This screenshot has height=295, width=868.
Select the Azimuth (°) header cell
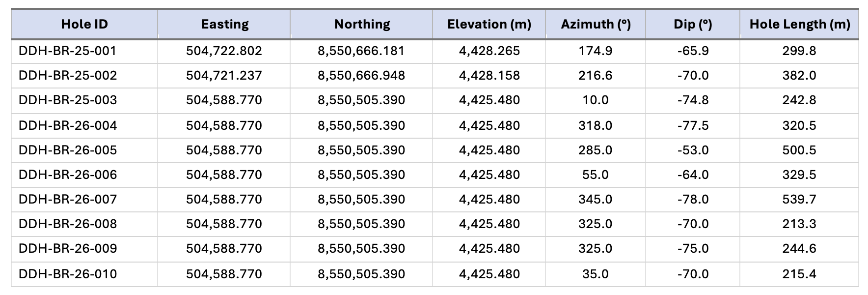[596, 24]
